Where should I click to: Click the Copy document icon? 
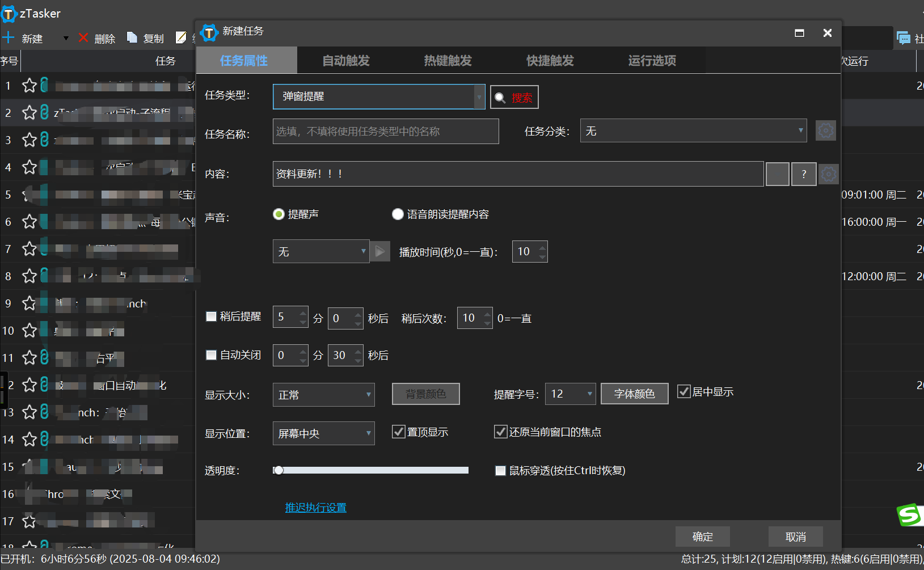click(x=132, y=38)
